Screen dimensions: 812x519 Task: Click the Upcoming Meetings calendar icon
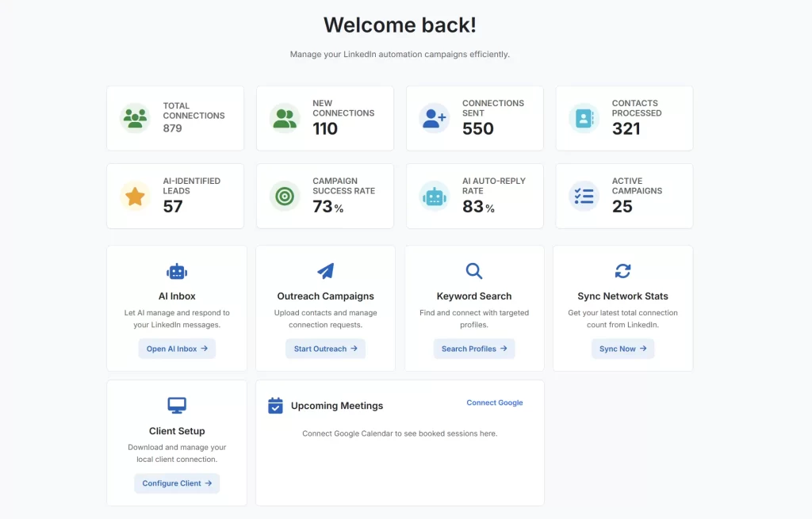tap(275, 406)
